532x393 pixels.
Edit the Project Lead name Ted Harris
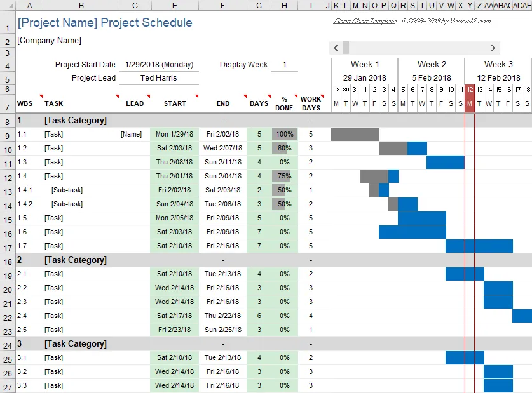(x=160, y=79)
